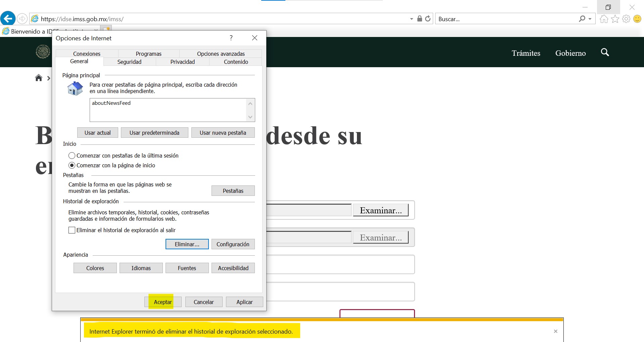Confirm with the Aceptar button
Screen dimensions: 644x342
click(x=163, y=302)
